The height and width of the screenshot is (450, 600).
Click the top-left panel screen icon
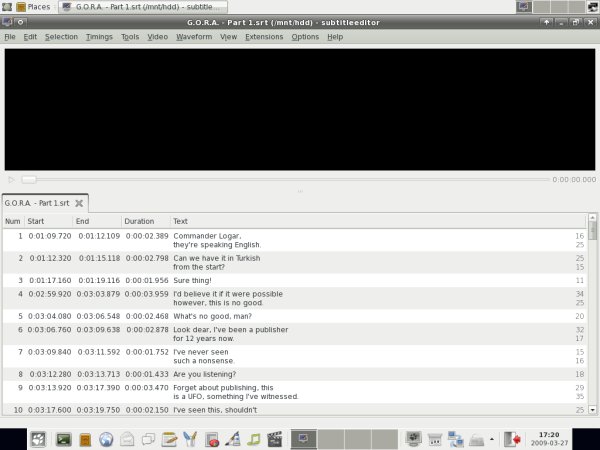coord(7,7)
